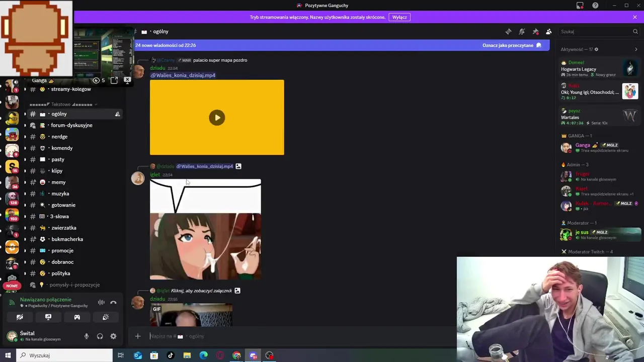
Task: Open Windows Start menu
Action: coord(8,355)
